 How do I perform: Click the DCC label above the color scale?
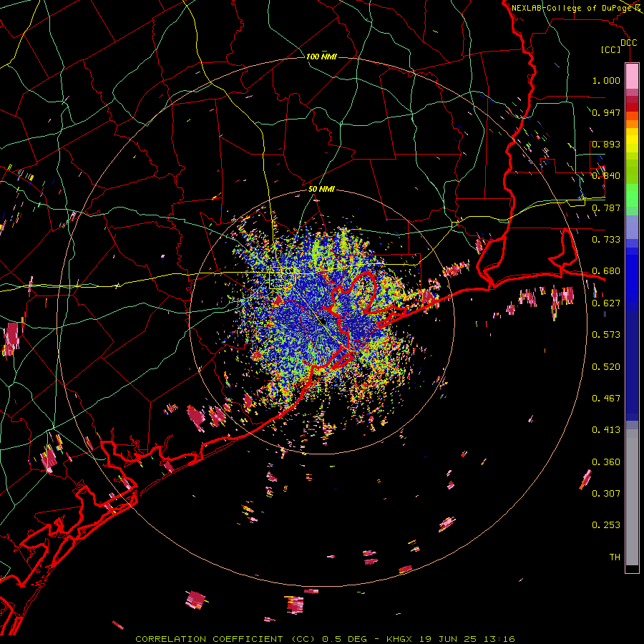(628, 43)
